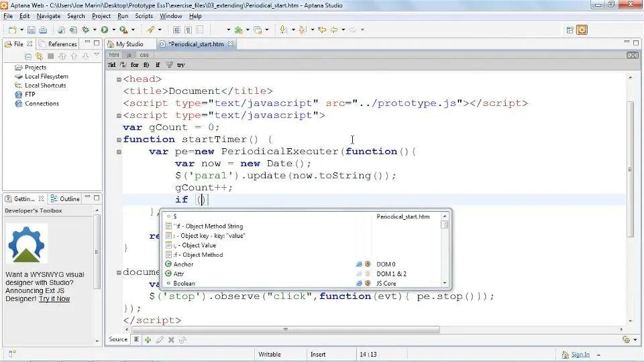
Task: Insert the 'if' snippet from the editor toolbar
Action: click(158, 65)
